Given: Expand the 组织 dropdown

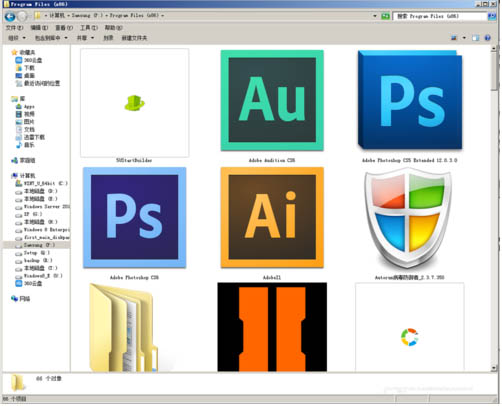Looking at the screenshot, I should 17,38.
